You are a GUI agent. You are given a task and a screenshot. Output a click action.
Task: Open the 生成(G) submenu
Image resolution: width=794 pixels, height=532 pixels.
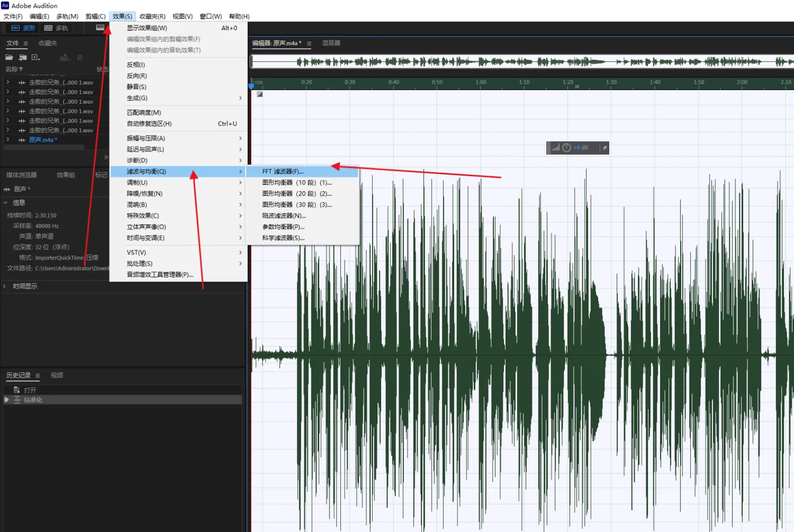(x=179, y=98)
